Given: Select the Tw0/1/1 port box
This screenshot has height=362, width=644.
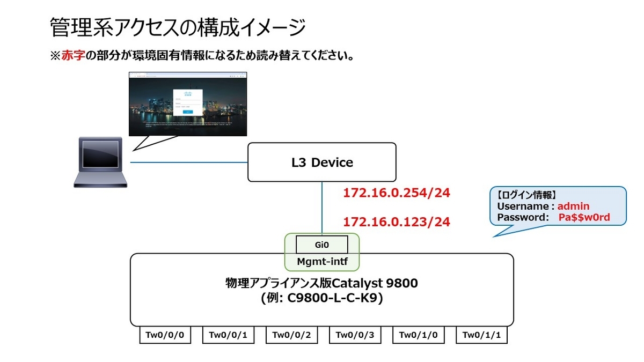Looking at the screenshot, I should pyautogui.click(x=481, y=335).
